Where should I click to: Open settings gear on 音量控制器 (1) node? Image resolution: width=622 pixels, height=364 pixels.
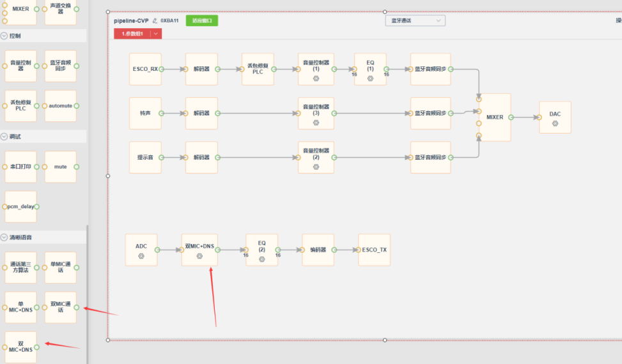(316, 79)
